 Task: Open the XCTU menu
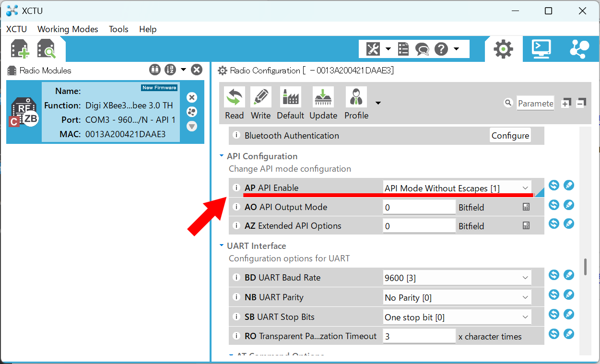16,29
